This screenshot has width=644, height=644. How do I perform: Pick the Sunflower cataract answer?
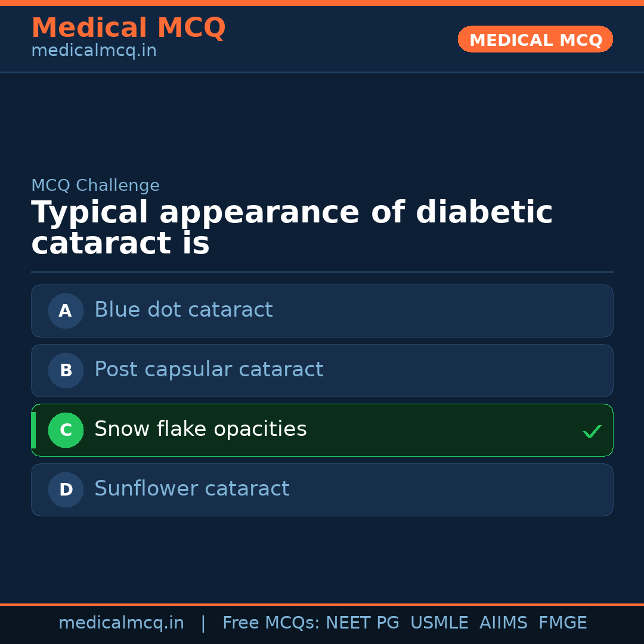point(192,489)
